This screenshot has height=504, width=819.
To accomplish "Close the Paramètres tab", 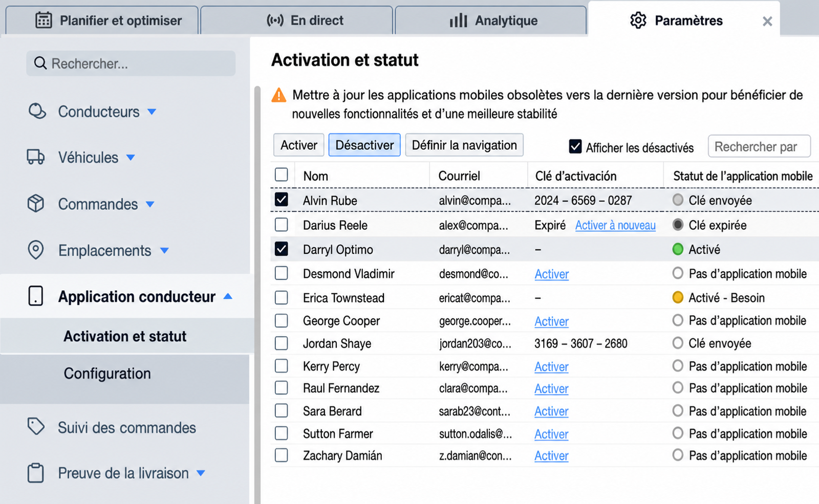I will click(767, 21).
